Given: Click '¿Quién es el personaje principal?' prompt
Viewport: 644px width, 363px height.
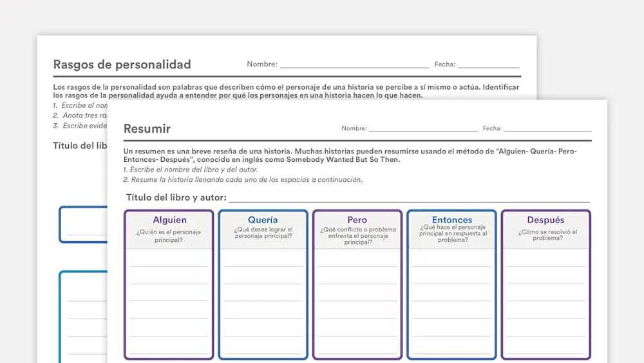Looking at the screenshot, I should [169, 236].
